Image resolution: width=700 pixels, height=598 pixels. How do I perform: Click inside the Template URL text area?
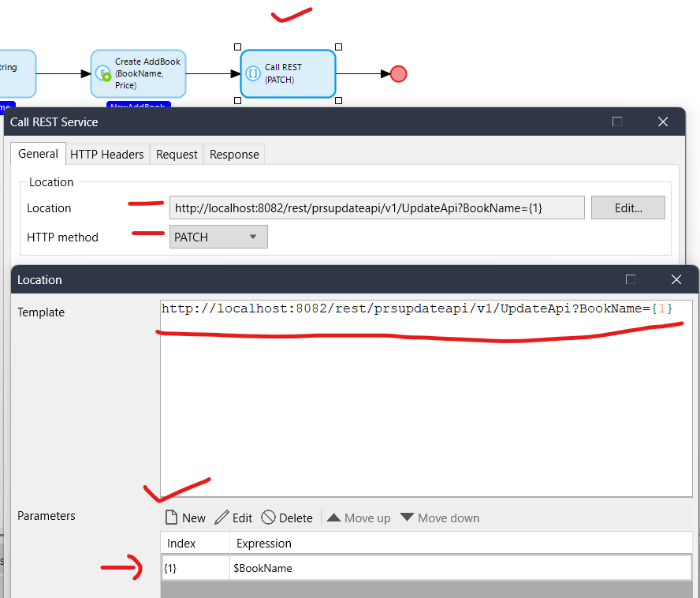pyautogui.click(x=426, y=394)
